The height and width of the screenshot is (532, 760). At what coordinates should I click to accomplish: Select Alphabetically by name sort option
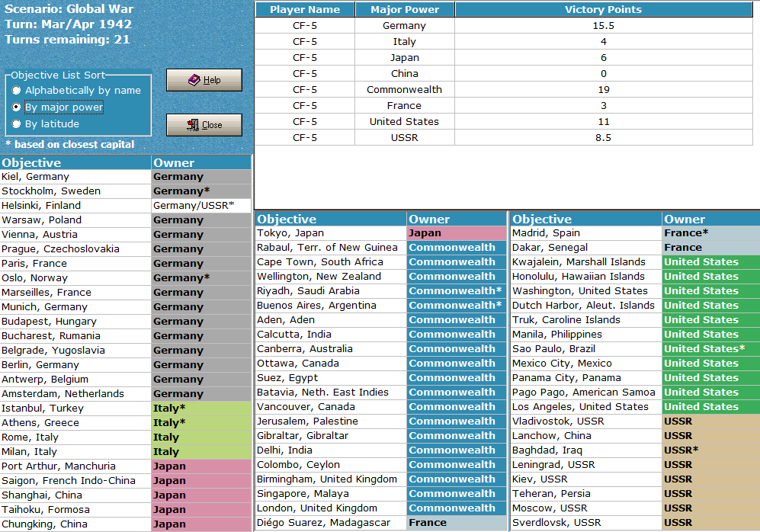point(77,91)
